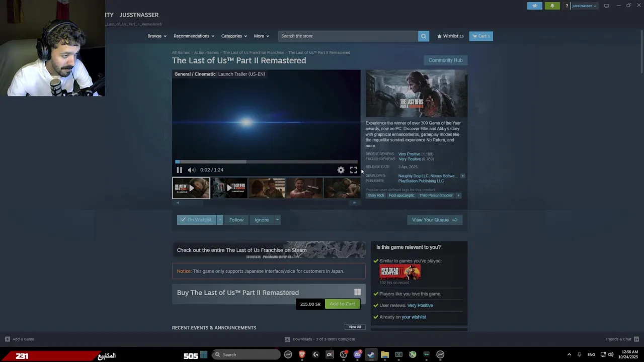Open the Windows Start button

[204, 354]
